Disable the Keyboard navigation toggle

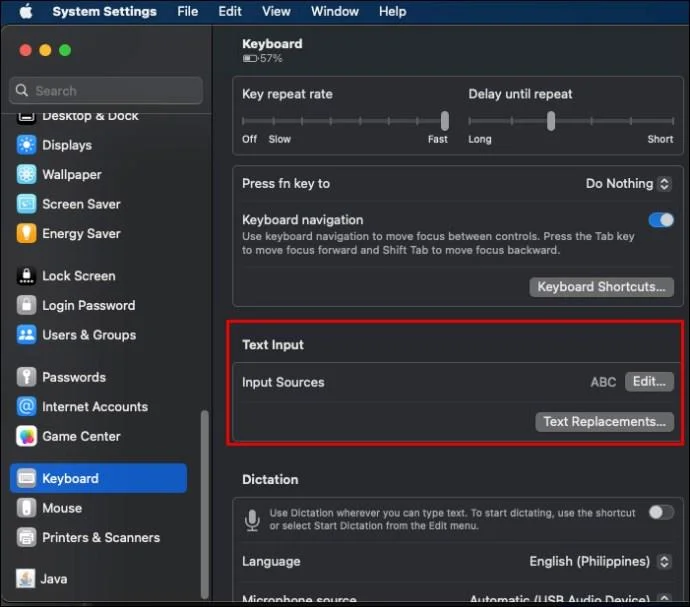(661, 220)
